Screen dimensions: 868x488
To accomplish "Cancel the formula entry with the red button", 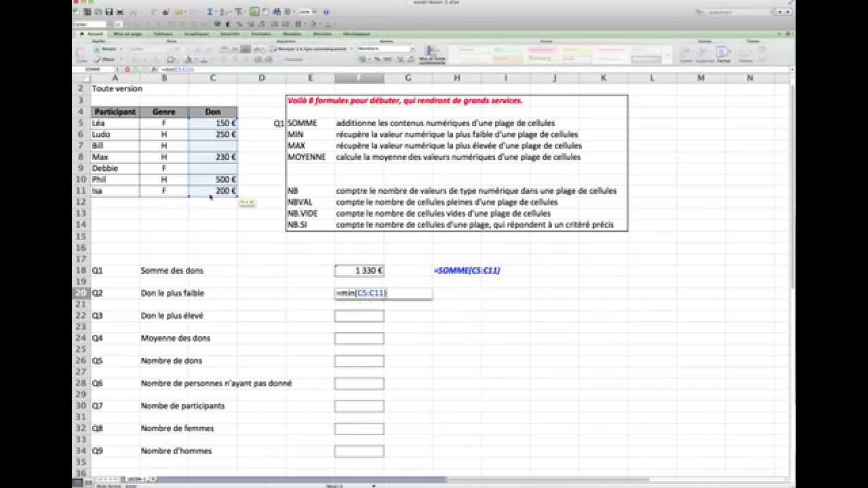I will [127, 69].
